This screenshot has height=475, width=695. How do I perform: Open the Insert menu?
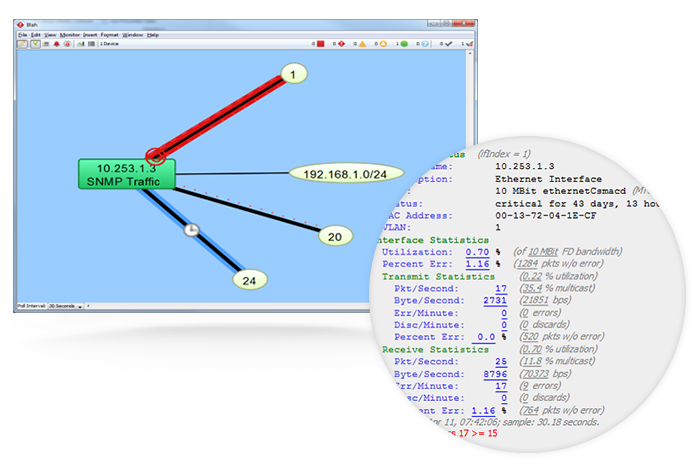tap(90, 35)
